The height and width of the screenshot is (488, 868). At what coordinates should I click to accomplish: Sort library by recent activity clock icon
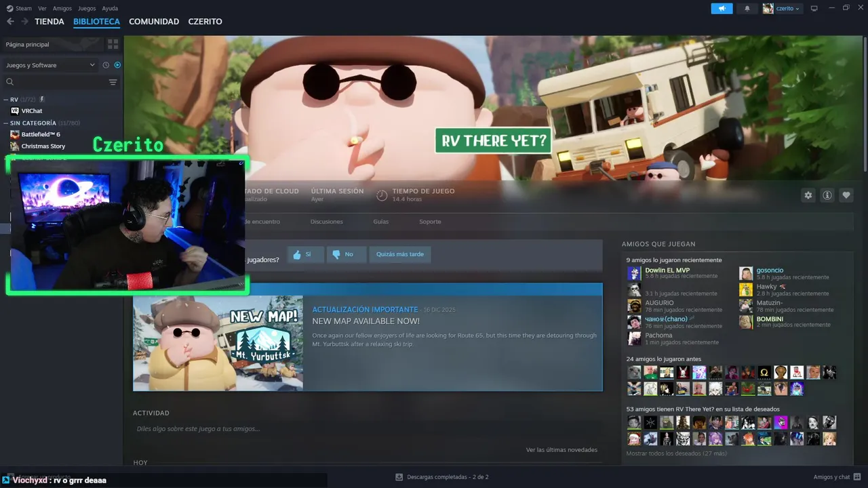point(106,65)
